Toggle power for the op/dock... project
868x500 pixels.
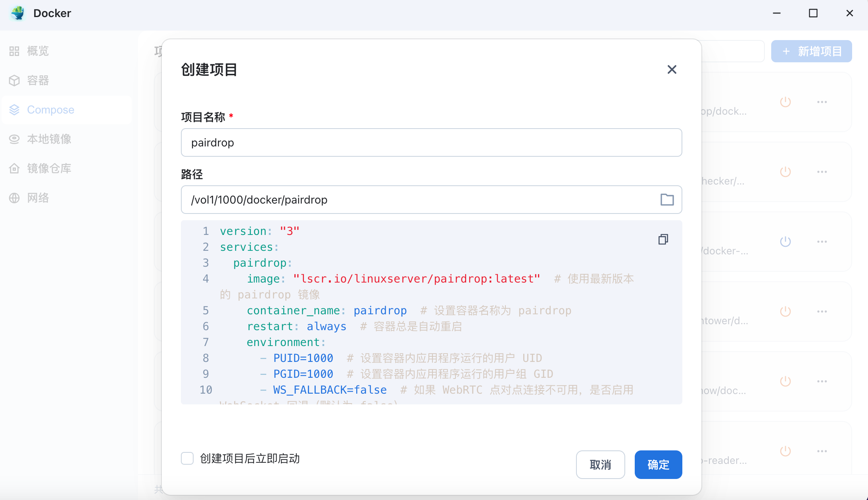click(785, 102)
